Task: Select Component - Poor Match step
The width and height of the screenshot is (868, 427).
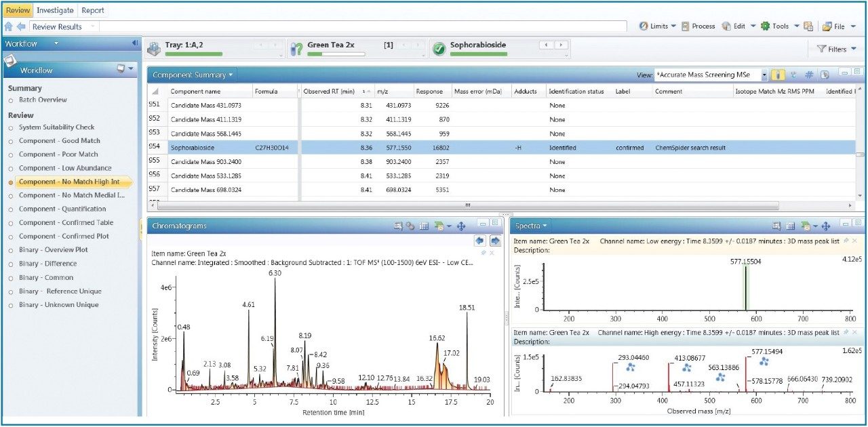Action: pyautogui.click(x=58, y=155)
